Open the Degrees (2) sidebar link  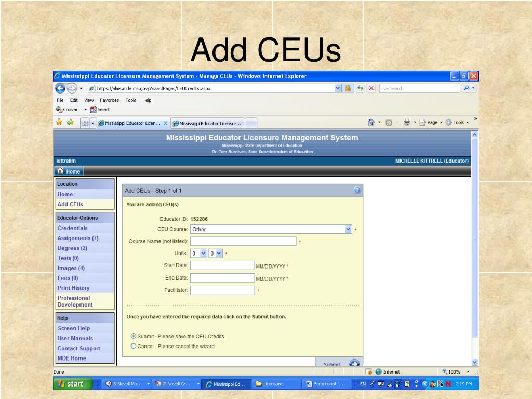(72, 248)
